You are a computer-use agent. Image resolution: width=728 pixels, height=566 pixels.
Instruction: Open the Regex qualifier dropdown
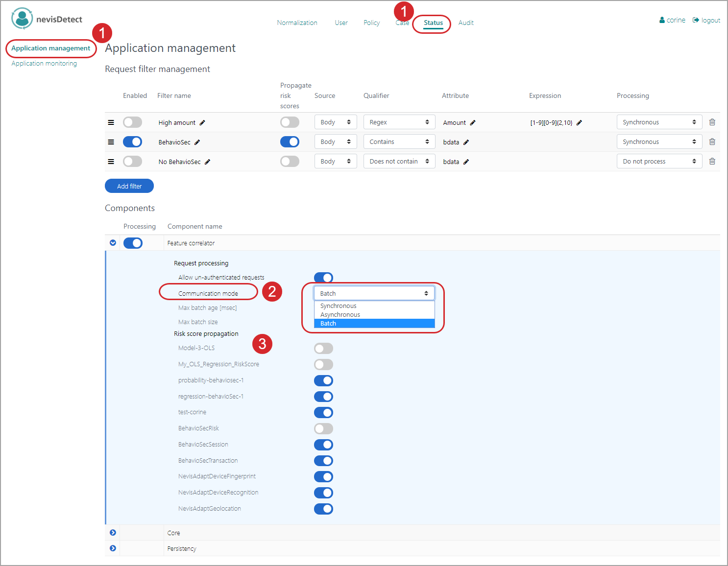[399, 122]
